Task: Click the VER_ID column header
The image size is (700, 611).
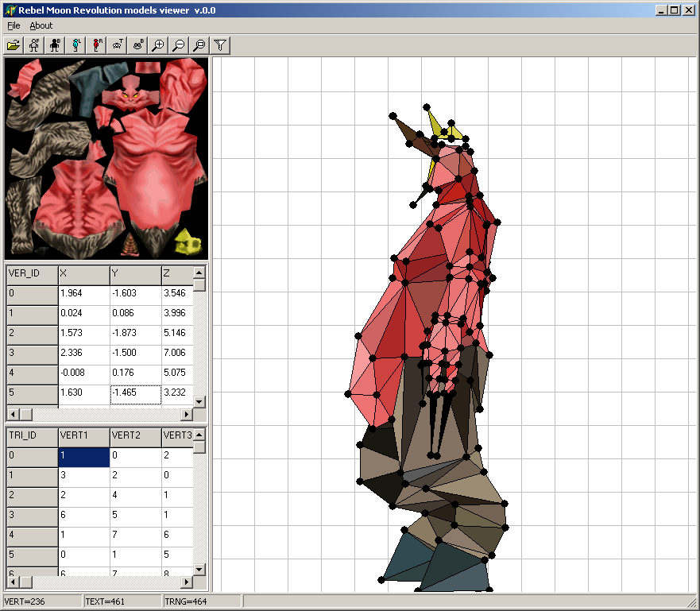Action: [32, 274]
